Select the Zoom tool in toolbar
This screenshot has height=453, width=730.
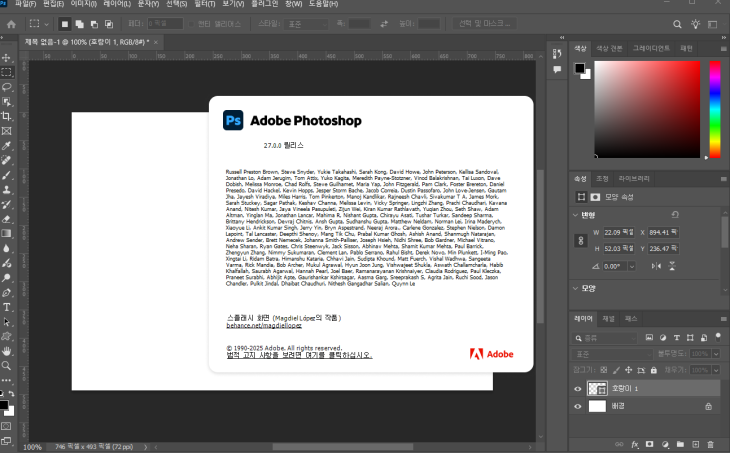tap(7, 366)
